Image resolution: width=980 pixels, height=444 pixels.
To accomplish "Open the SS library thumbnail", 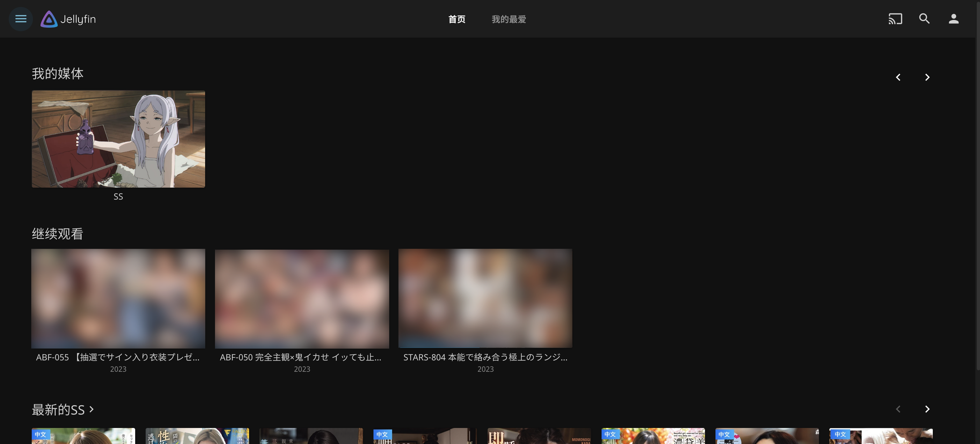I will 118,139.
